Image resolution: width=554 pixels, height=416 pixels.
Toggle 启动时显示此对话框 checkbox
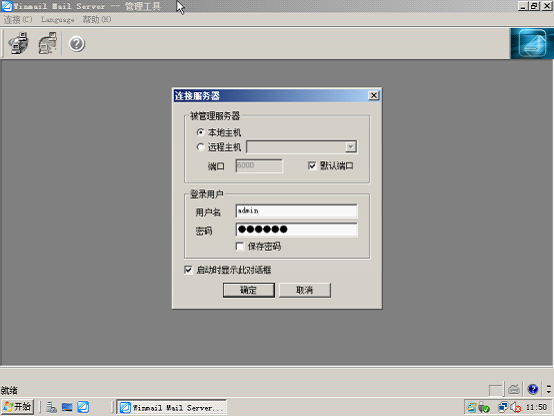point(188,270)
